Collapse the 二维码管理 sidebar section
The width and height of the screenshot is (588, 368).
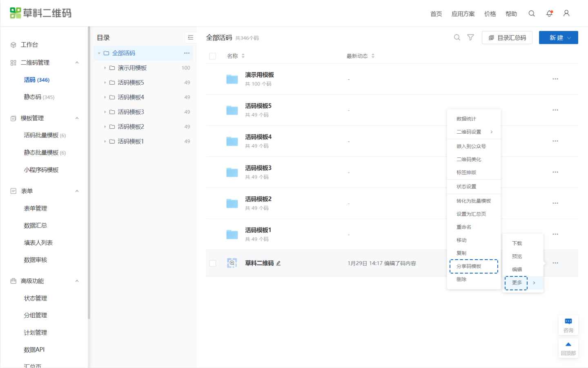[x=77, y=63]
